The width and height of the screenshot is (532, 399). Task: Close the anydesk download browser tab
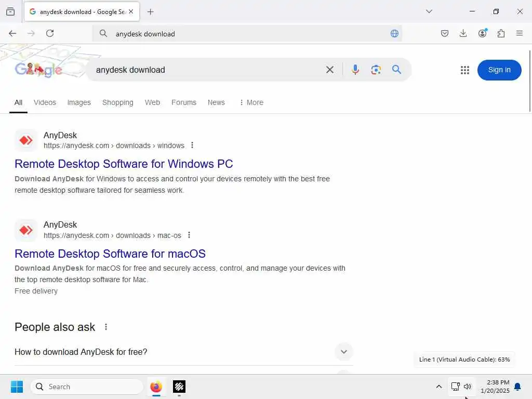(x=131, y=11)
